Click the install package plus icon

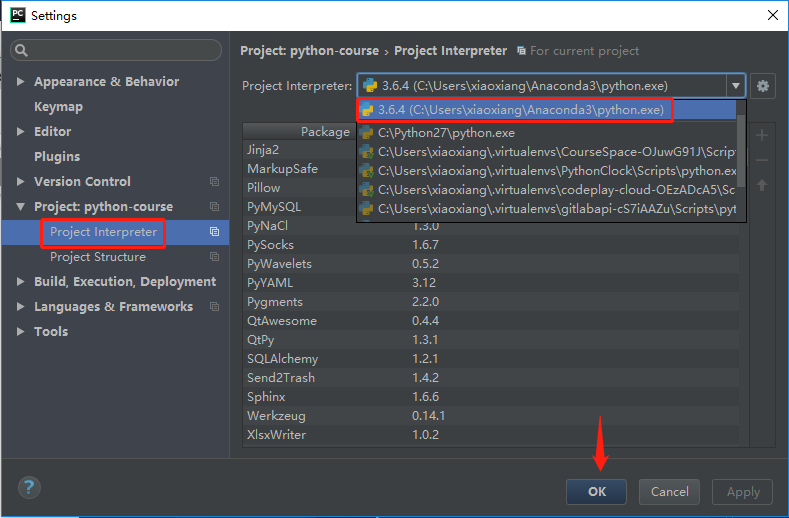coord(762,135)
